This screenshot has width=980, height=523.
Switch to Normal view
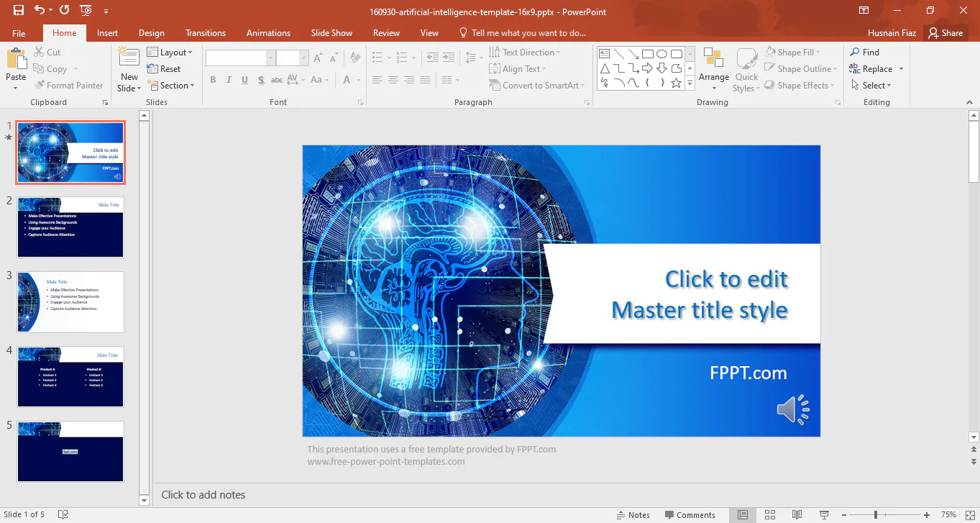[x=743, y=514]
